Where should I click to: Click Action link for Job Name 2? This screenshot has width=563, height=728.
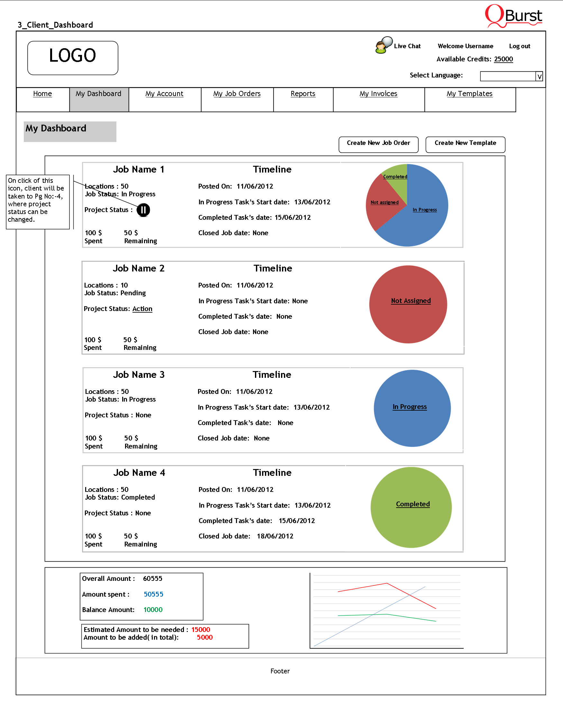click(x=142, y=309)
